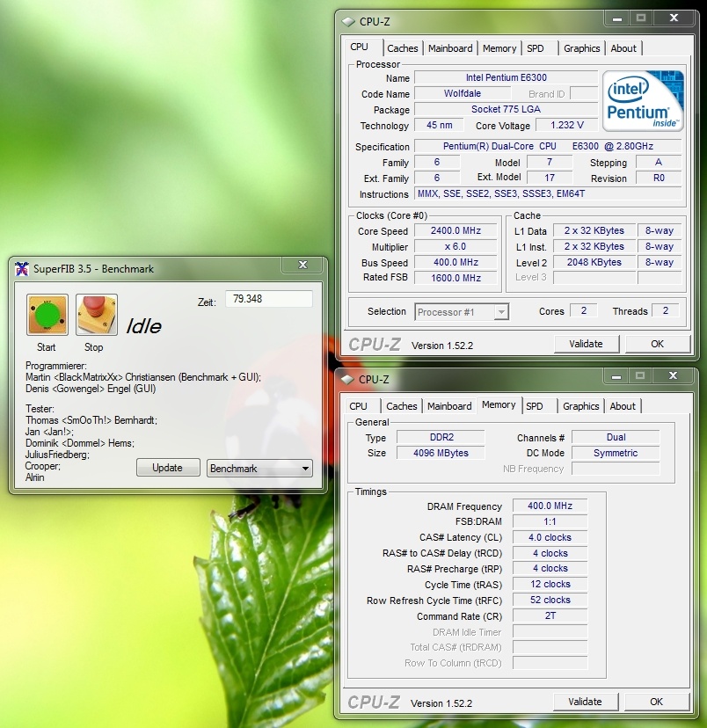Minimize the lower CPU-Z window
This screenshot has height=728, width=707.
tap(616, 376)
